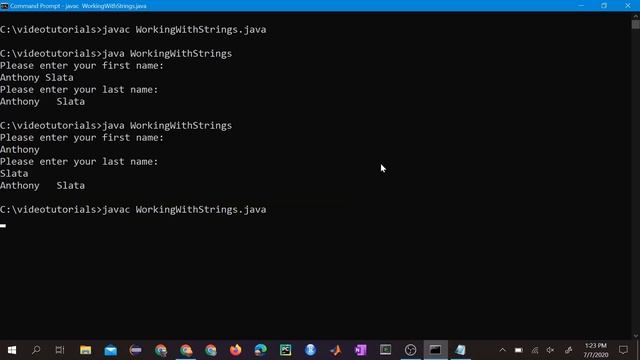The height and width of the screenshot is (360, 640).
Task: Click the blinking cursor line
Action: (3, 226)
